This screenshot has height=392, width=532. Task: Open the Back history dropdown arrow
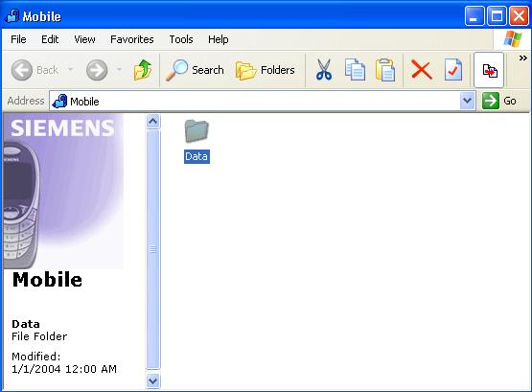70,70
